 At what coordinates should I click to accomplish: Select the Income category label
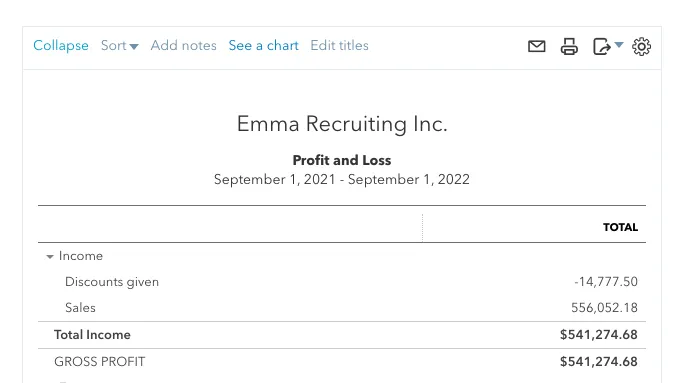pos(81,256)
